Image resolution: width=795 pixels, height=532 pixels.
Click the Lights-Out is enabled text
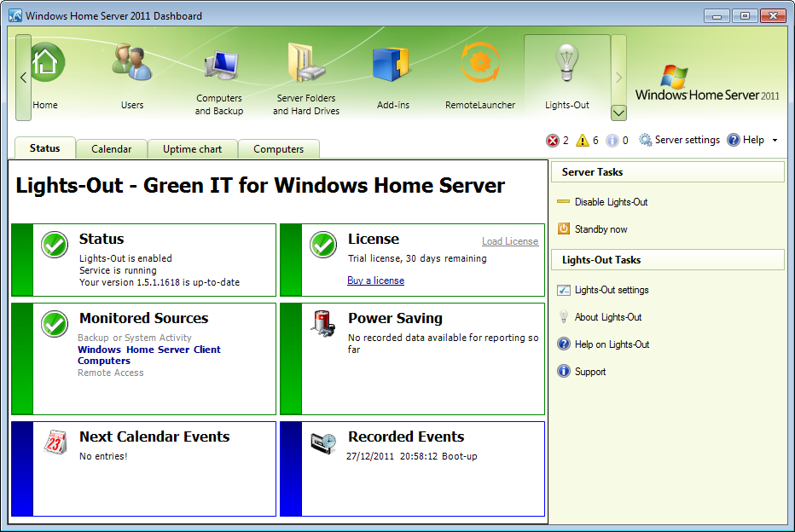[125, 258]
